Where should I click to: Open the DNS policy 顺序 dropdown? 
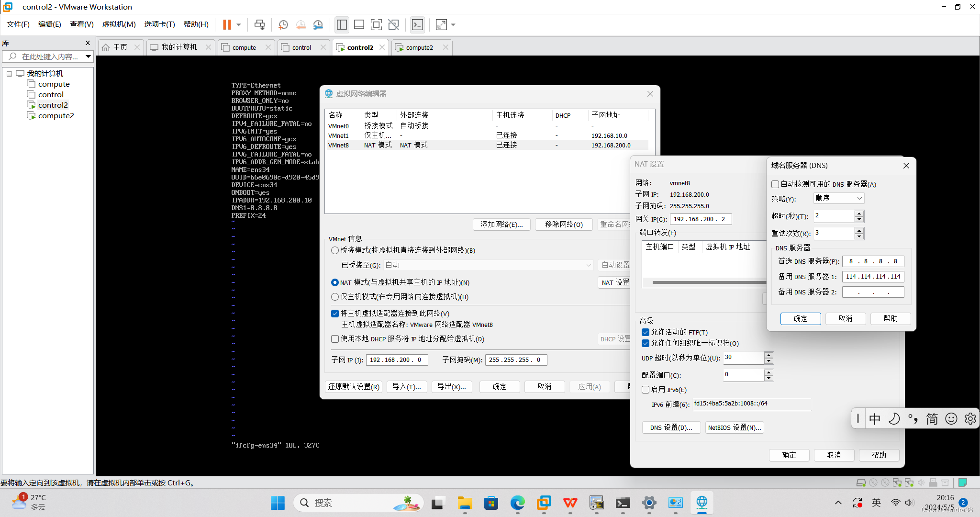click(838, 198)
